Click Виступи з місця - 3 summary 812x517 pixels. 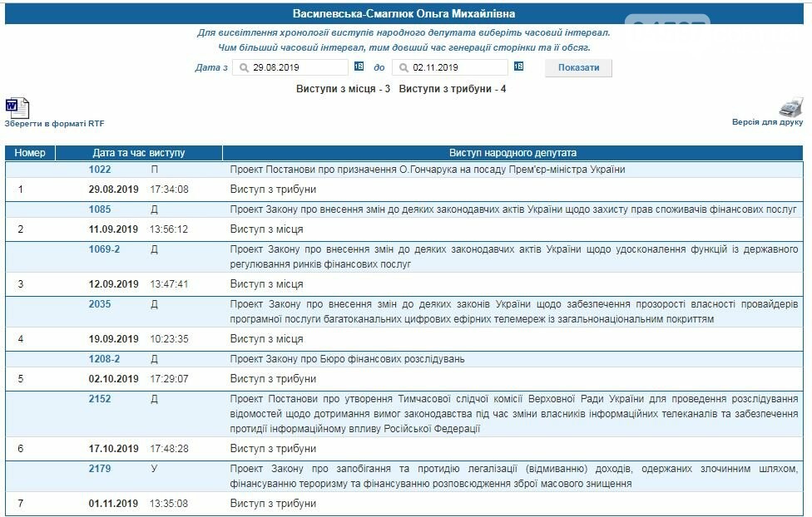343,88
